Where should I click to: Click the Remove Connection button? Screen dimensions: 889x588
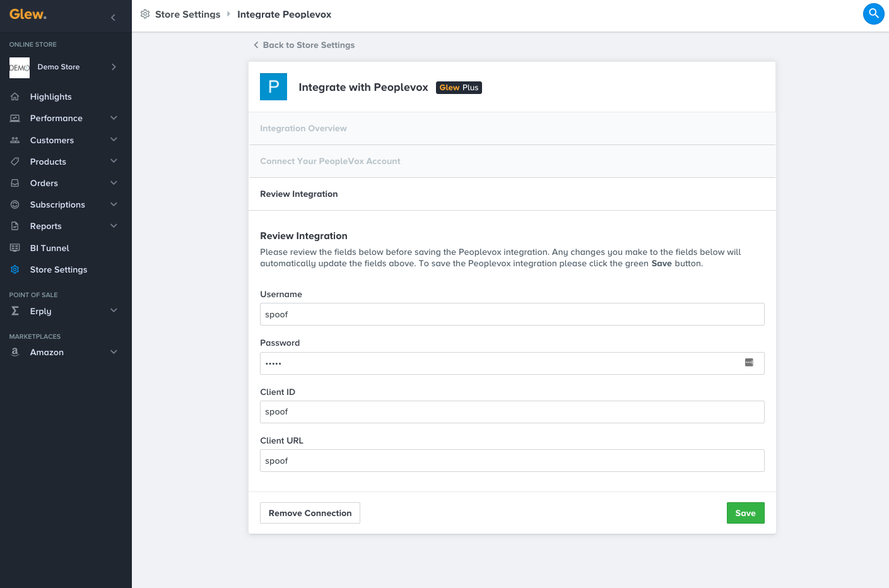click(310, 513)
